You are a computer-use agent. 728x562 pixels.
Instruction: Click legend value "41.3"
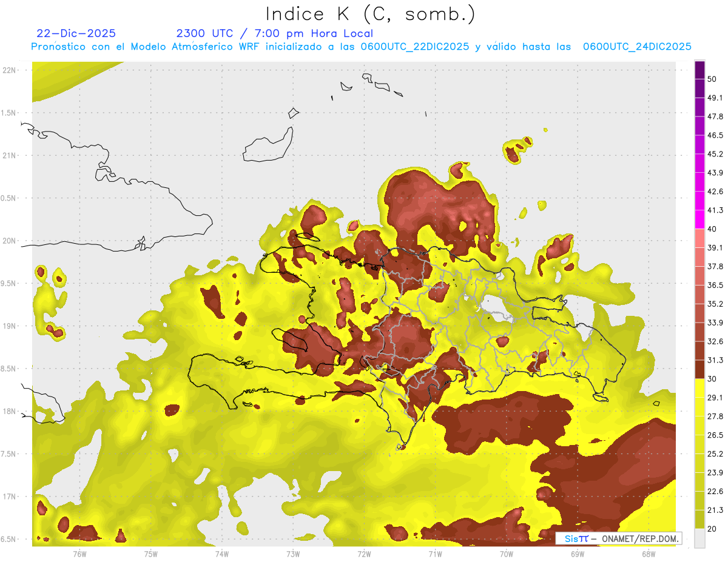[715, 211]
